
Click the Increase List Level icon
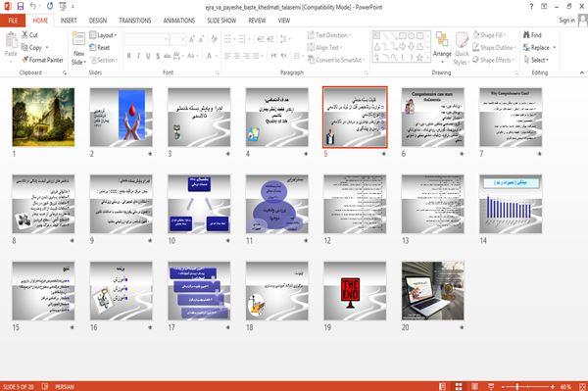[x=270, y=39]
